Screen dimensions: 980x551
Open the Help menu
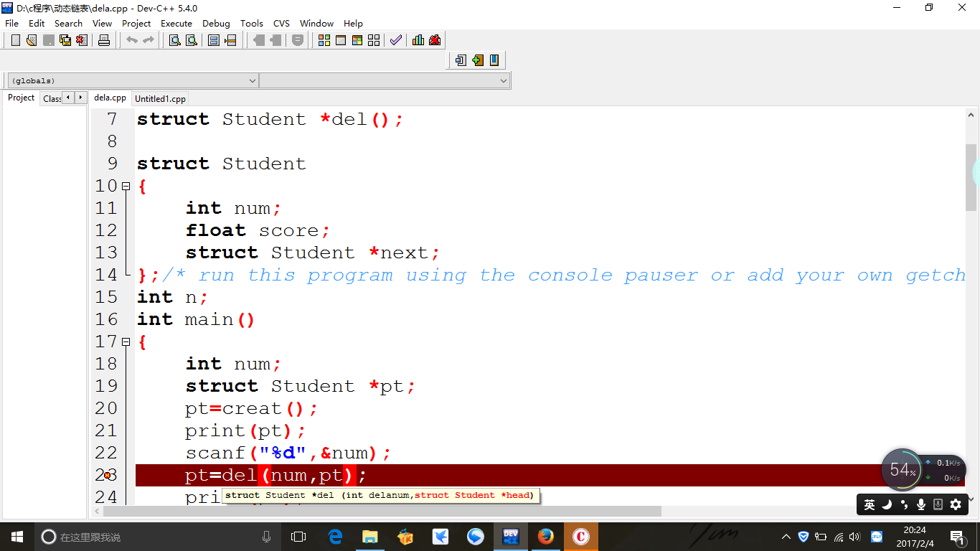(353, 23)
